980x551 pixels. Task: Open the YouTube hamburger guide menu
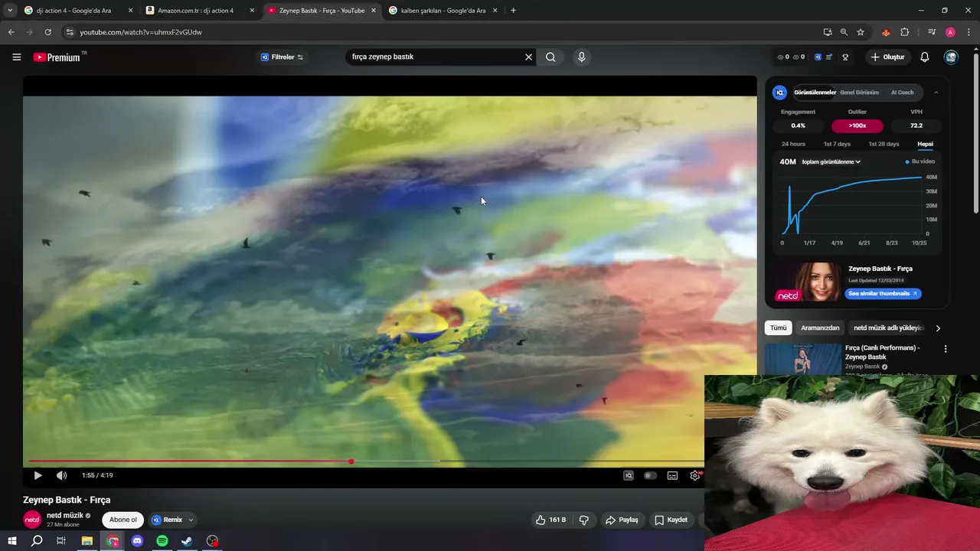click(16, 57)
